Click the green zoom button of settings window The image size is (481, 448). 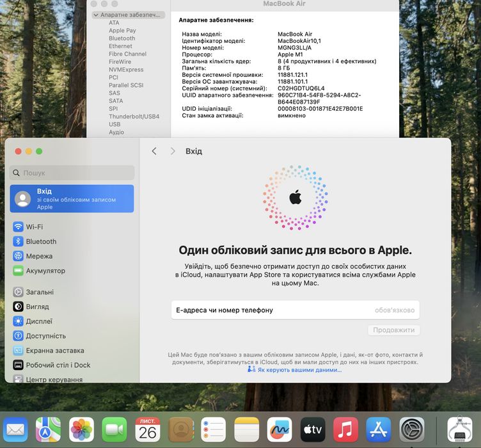[x=39, y=151]
